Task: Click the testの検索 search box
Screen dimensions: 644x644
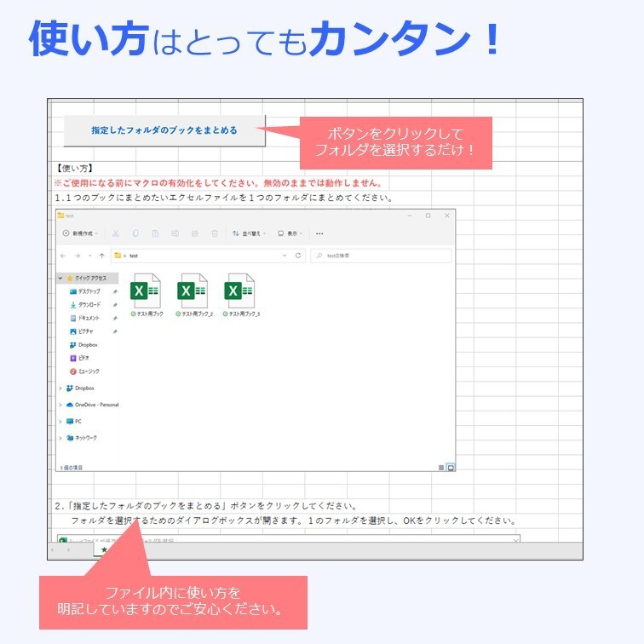Action: tap(381, 256)
